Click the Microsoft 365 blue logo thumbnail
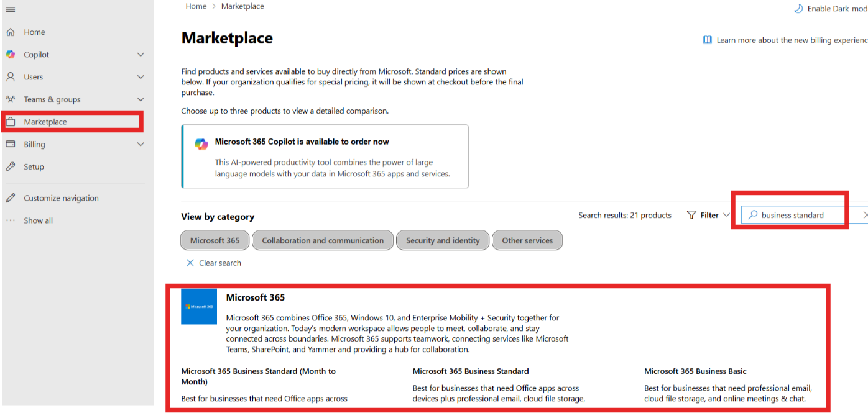 [x=199, y=306]
